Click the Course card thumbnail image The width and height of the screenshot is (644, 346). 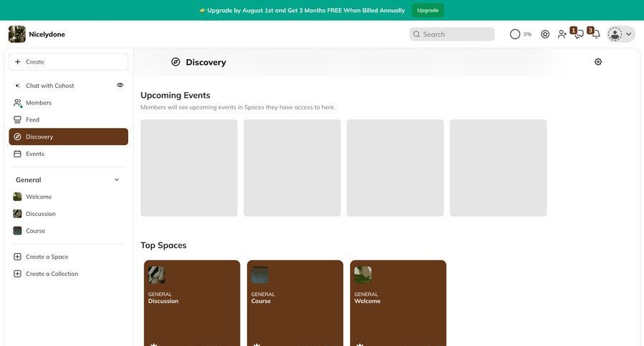click(260, 275)
